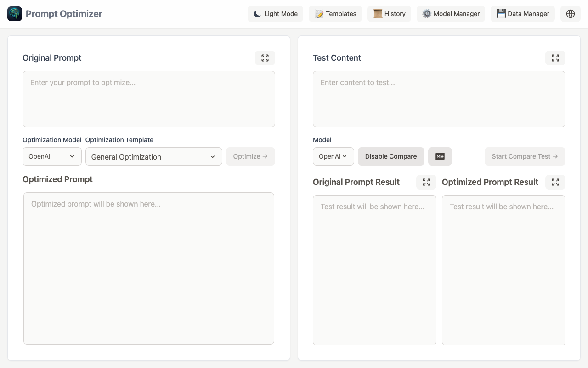The height and width of the screenshot is (368, 588).
Task: Expand Optimized Prompt Result to fullscreen
Action: (555, 182)
